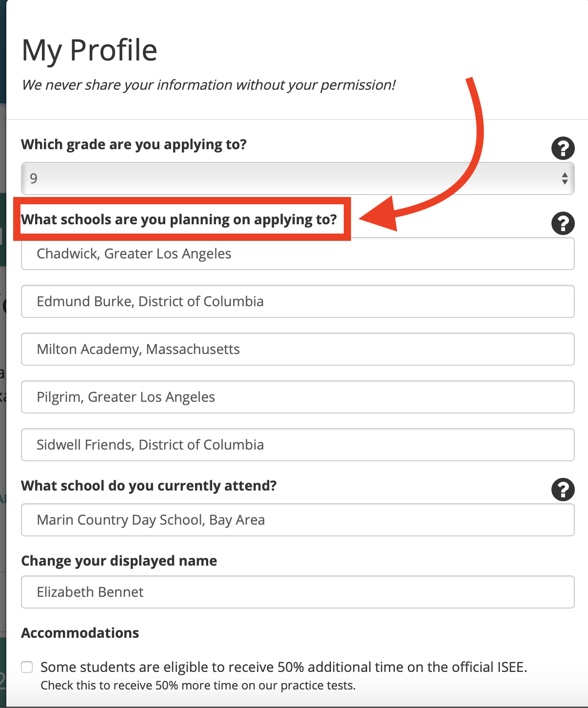Click the My Profile heading
Screen dimensions: 588x708
point(90,50)
